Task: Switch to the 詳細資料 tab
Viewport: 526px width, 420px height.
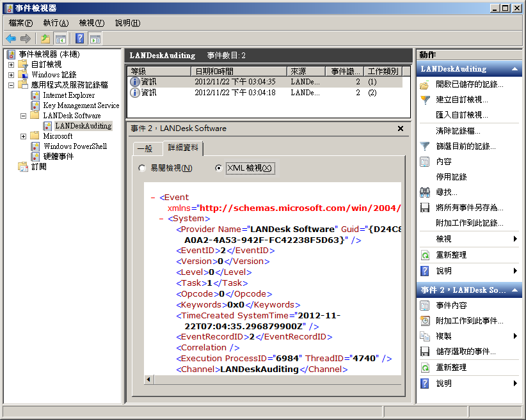Action: pyautogui.click(x=183, y=148)
